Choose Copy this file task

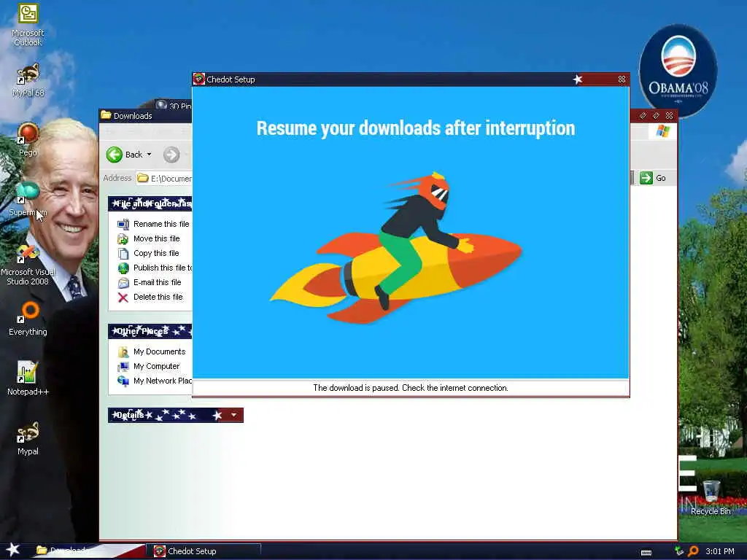[x=156, y=253]
